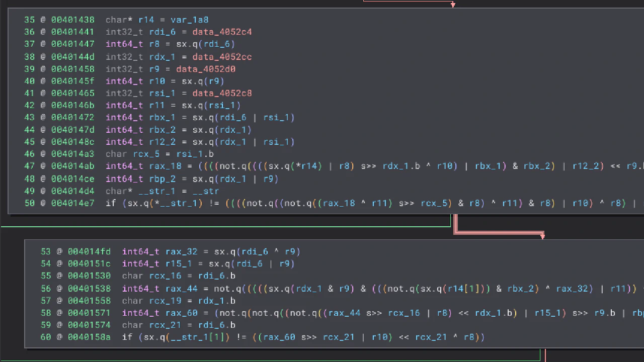Click the 'if' keyword on line 60
Viewport: 644px width, 362px height.
(x=127, y=337)
